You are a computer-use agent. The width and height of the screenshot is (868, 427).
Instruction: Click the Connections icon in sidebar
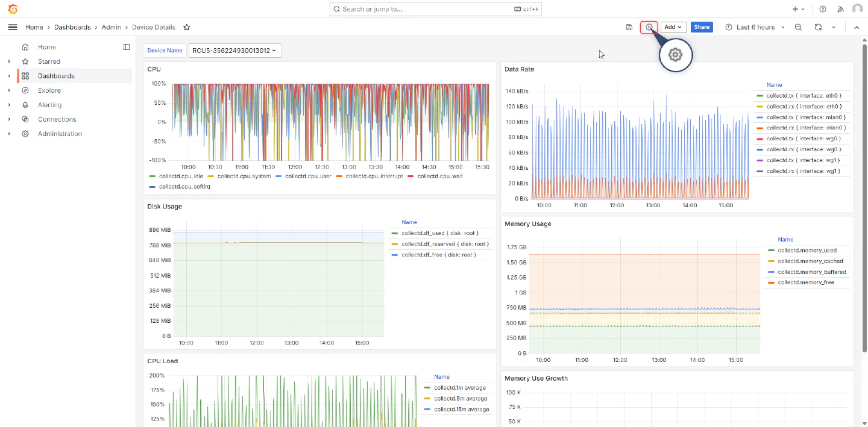[25, 119]
